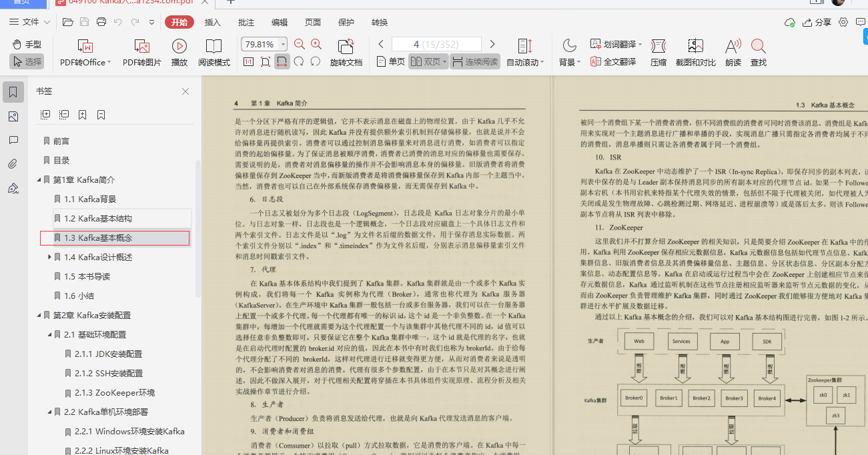
Task: Set actual size 1:1 view
Action: click(248, 61)
